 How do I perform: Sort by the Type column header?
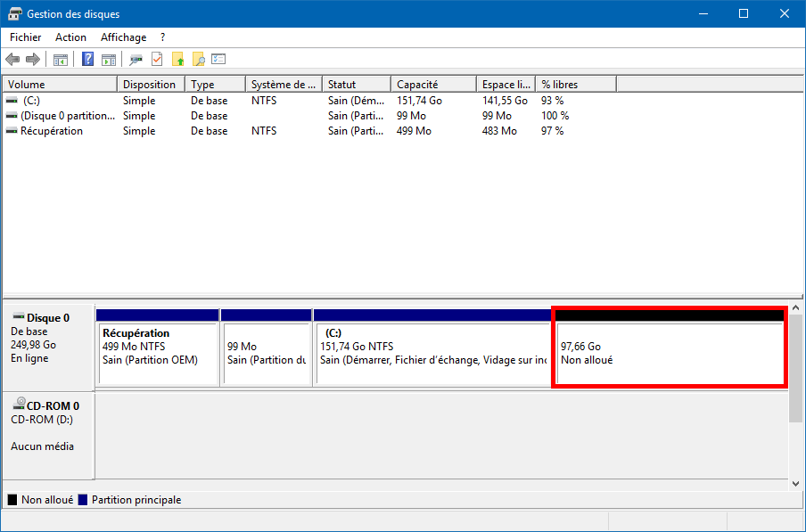click(216, 85)
